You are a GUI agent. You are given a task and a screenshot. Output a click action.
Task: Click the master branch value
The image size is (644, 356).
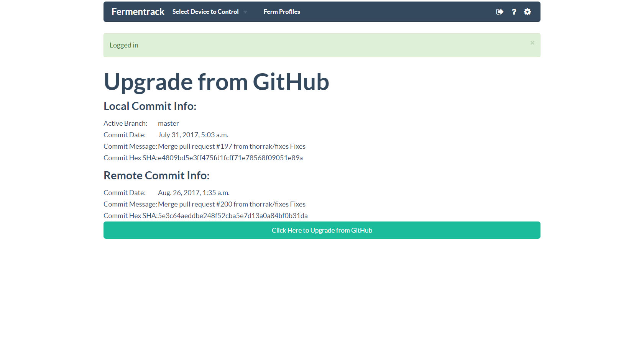[168, 123]
